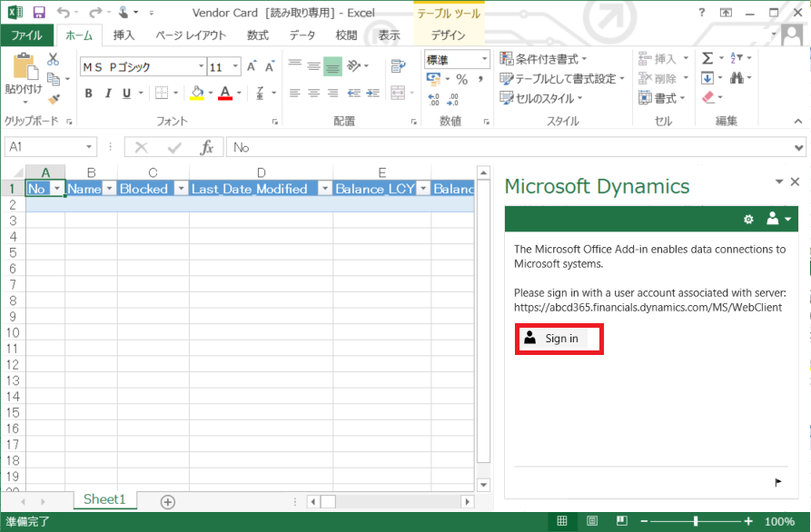Wrap text in the cell

[x=398, y=66]
